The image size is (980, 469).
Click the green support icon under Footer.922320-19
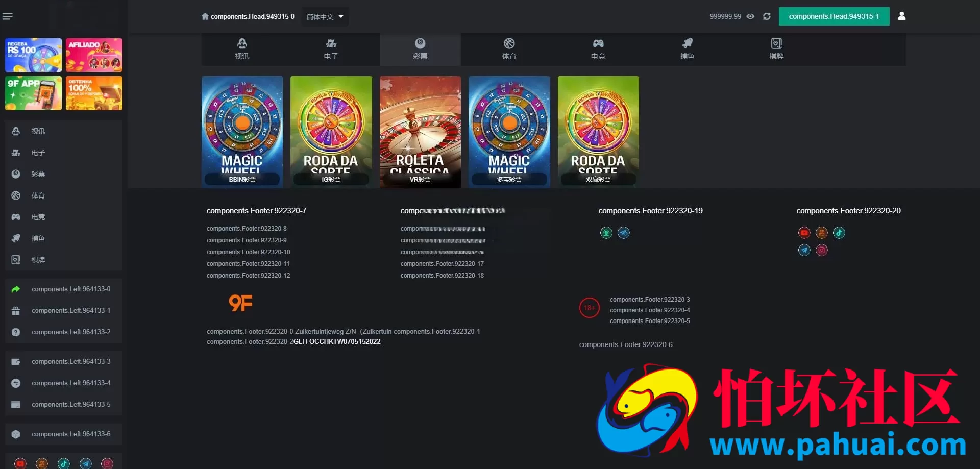point(606,233)
